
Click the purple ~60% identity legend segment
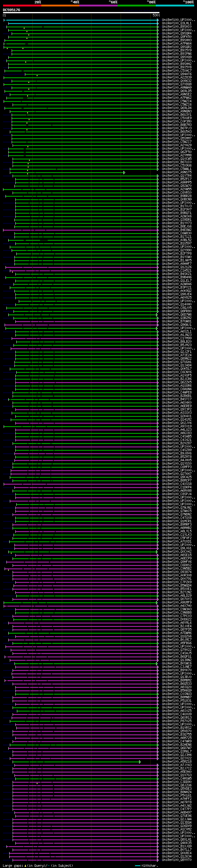[x=99, y=6]
